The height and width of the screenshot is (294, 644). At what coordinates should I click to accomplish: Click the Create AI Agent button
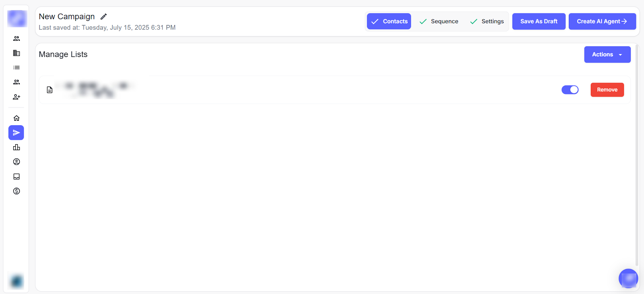pos(602,21)
